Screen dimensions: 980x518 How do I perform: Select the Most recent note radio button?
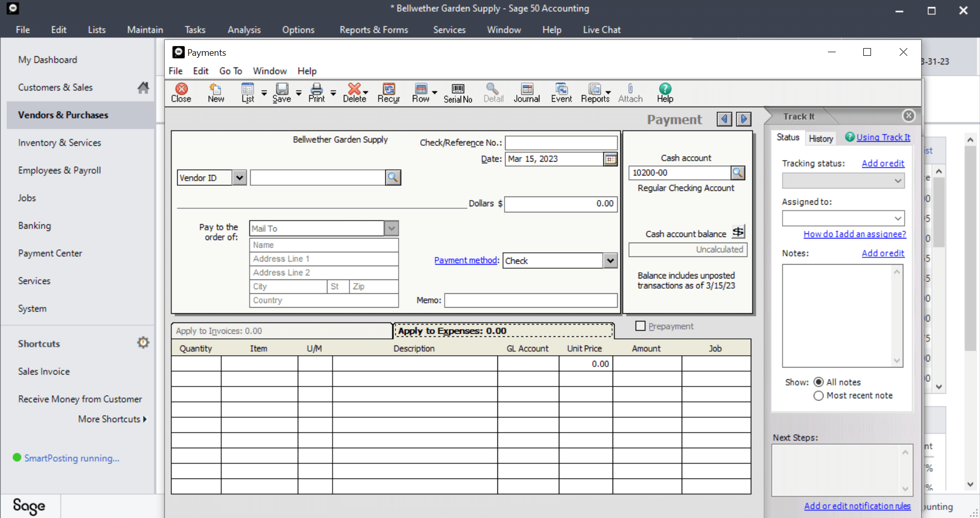818,396
